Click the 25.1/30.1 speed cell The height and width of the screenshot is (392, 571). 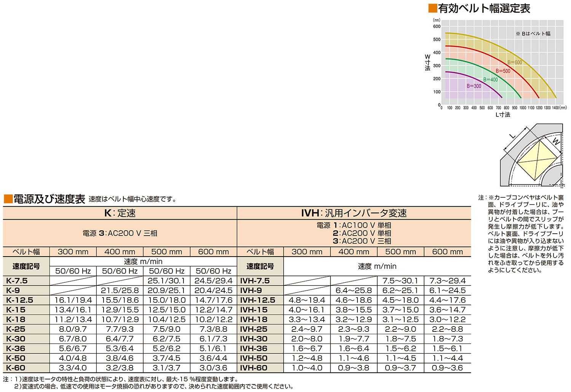pos(166,281)
